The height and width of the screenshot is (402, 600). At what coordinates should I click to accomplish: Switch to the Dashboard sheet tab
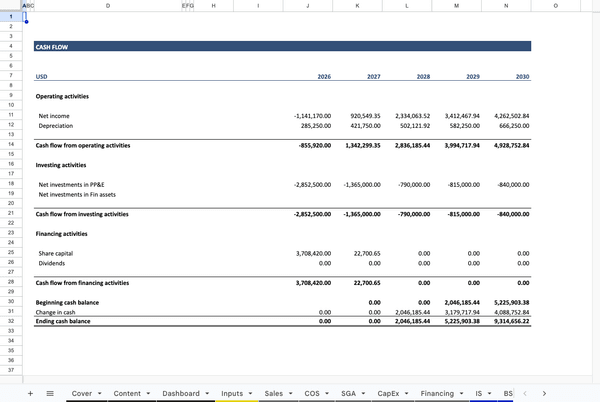tap(180, 394)
